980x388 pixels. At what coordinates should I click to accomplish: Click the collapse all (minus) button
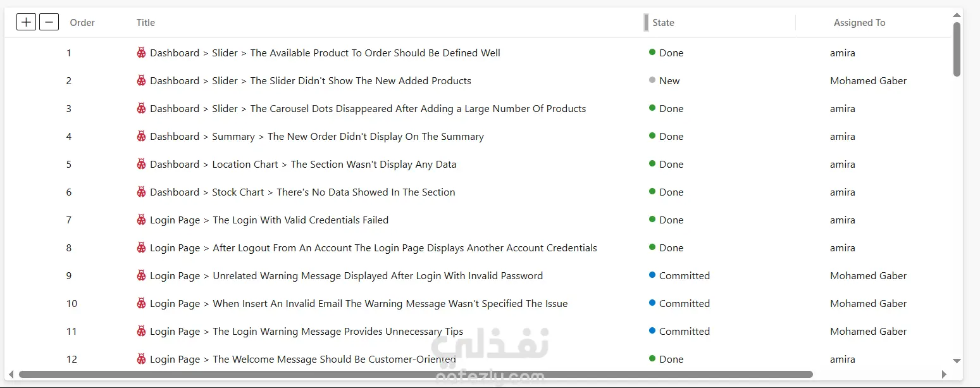(x=49, y=23)
